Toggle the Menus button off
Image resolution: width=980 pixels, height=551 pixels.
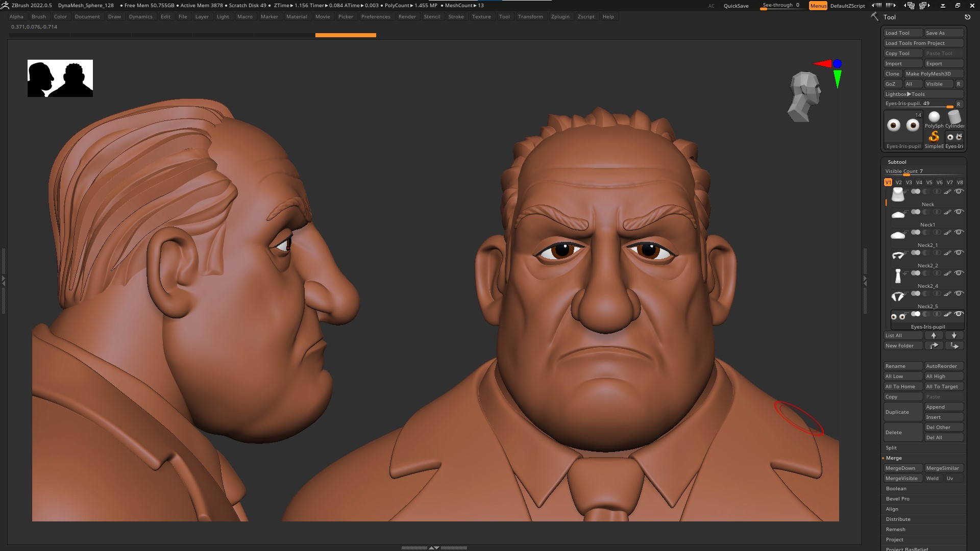(818, 6)
